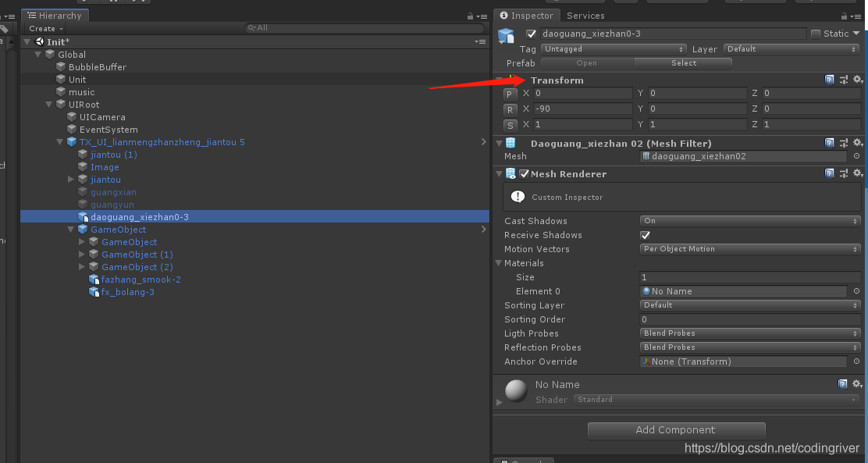Click the prefab Open button
The width and height of the screenshot is (868, 463).
coord(587,63)
